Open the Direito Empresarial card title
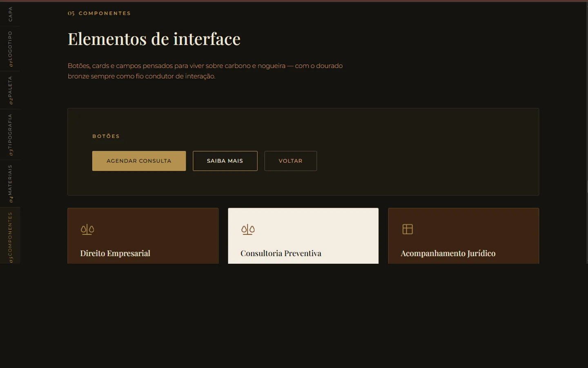 tap(115, 253)
